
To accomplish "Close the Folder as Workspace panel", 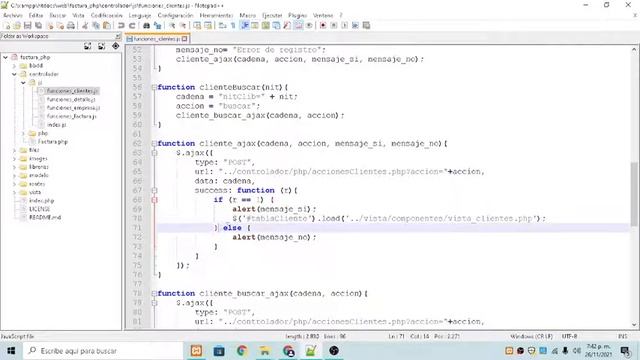I will 118,36.
